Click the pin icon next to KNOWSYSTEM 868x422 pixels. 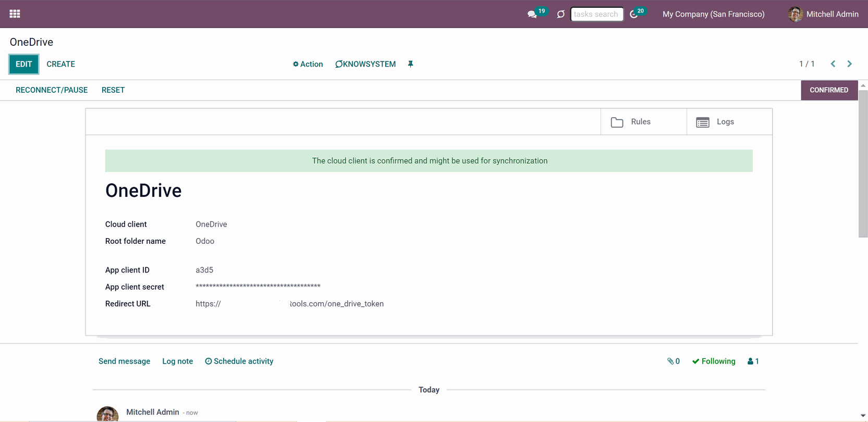[410, 64]
